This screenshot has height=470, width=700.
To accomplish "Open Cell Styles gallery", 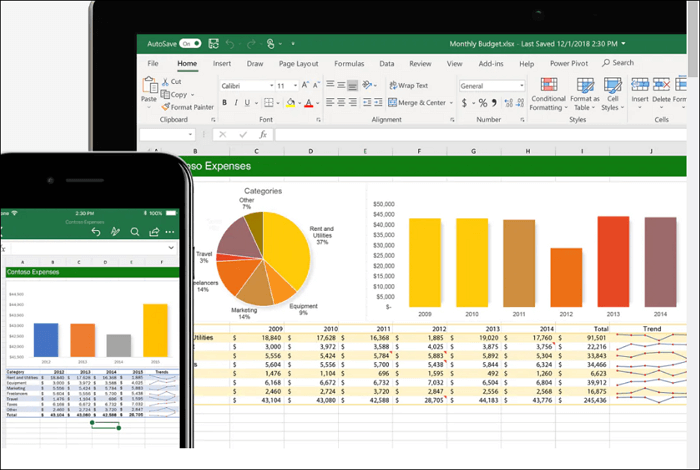I will click(612, 94).
